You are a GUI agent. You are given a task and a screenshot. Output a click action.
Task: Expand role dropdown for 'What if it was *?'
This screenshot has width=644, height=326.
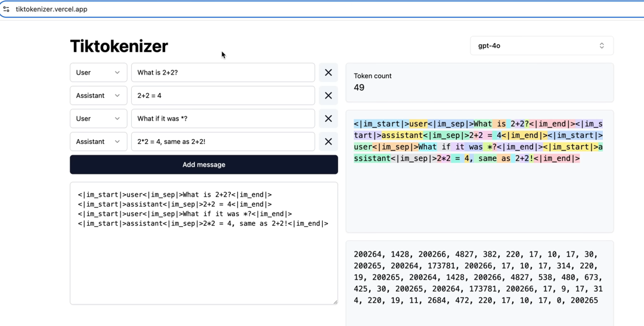pos(98,118)
